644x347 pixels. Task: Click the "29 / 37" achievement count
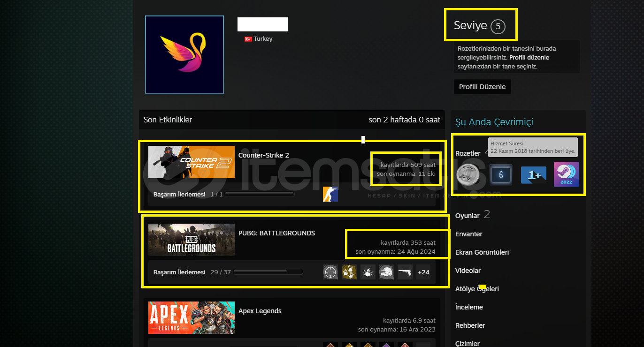point(221,272)
